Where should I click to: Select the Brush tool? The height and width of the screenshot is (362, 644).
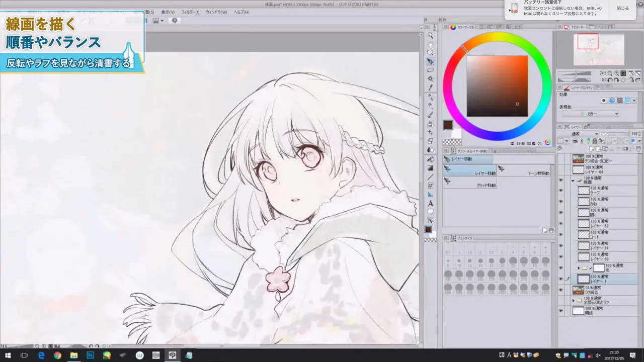click(x=430, y=115)
